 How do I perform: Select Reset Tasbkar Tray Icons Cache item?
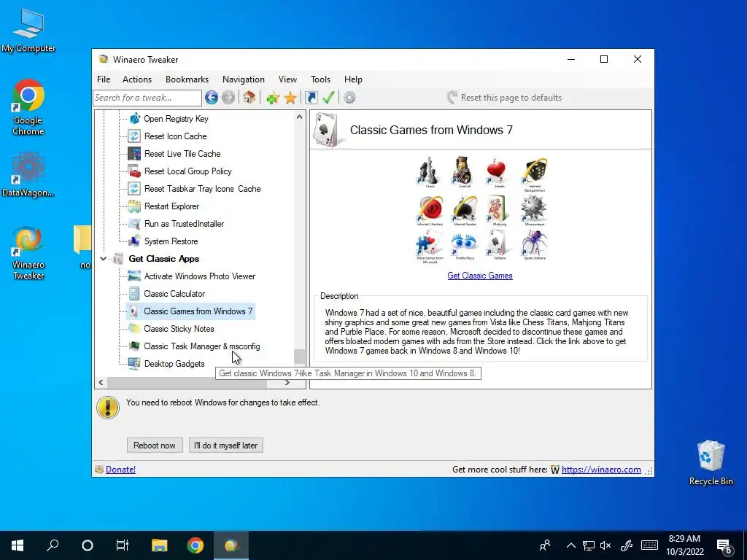tap(202, 189)
